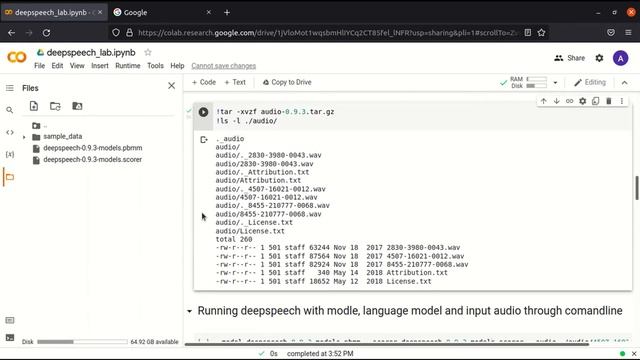The height and width of the screenshot is (360, 640).
Task: Open the terminal icon at bottom left
Action: click(10, 338)
